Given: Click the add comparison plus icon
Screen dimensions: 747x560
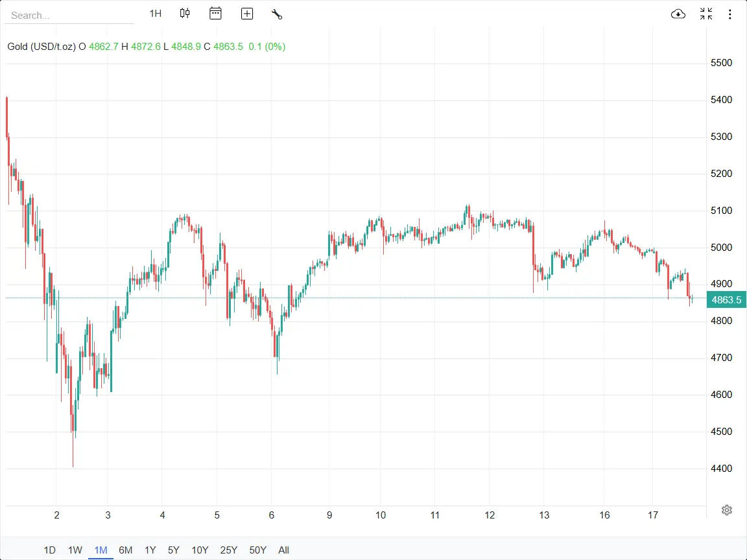Looking at the screenshot, I should (x=246, y=14).
